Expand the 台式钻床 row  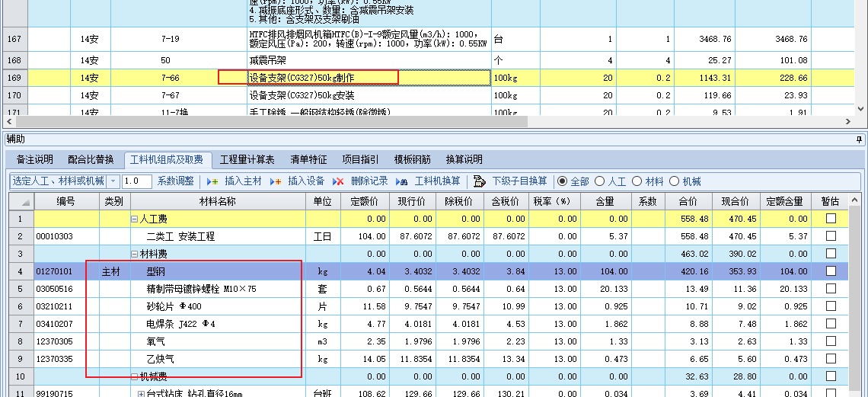141,394
